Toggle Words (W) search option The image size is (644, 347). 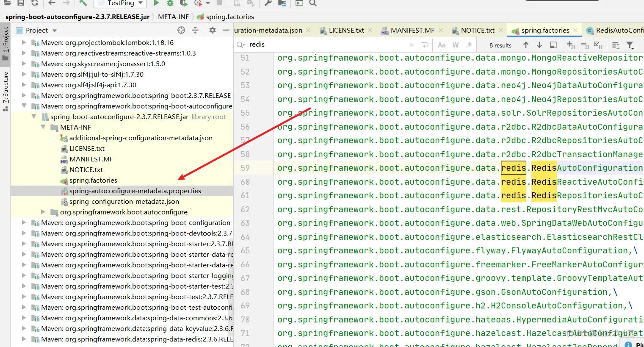[456, 45]
